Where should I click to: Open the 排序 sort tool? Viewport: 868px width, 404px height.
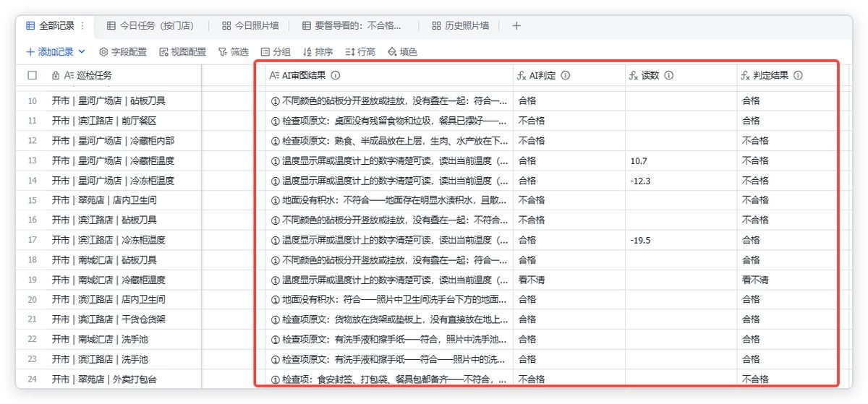click(318, 52)
